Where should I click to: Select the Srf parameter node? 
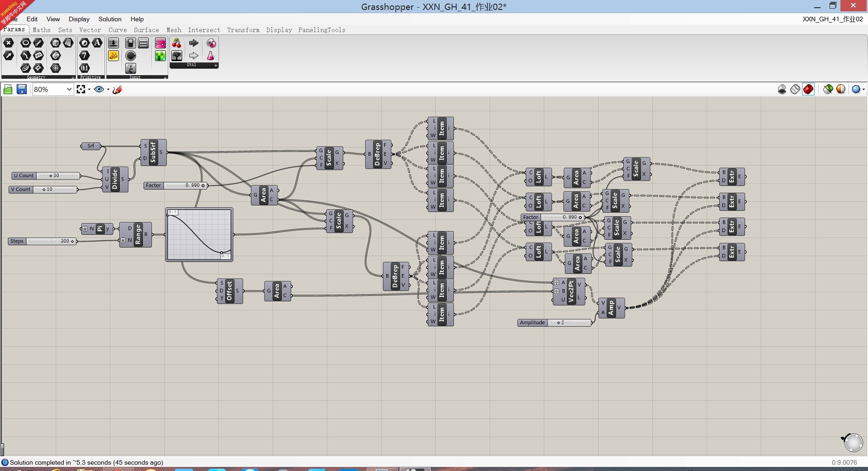(x=91, y=146)
